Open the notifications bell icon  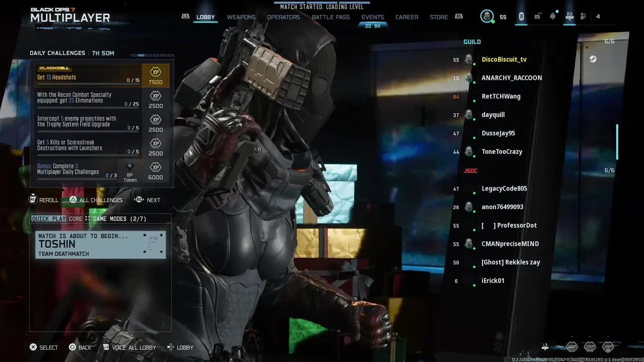pos(553,17)
